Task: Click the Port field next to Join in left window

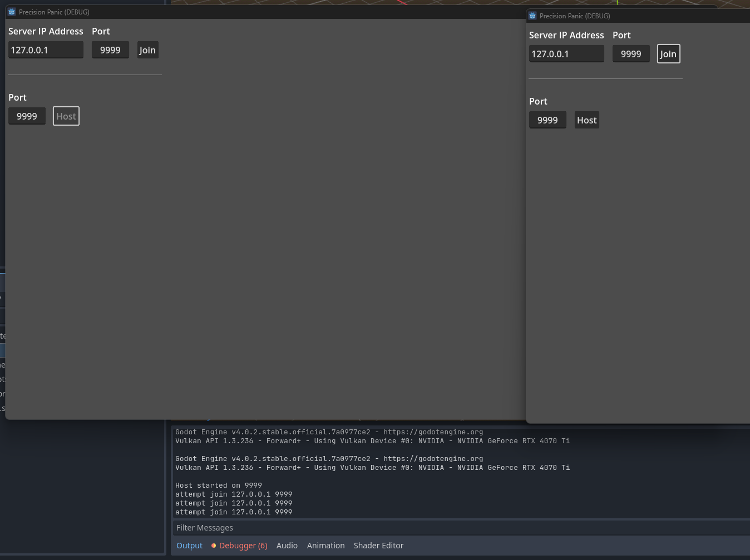Action: click(x=110, y=49)
